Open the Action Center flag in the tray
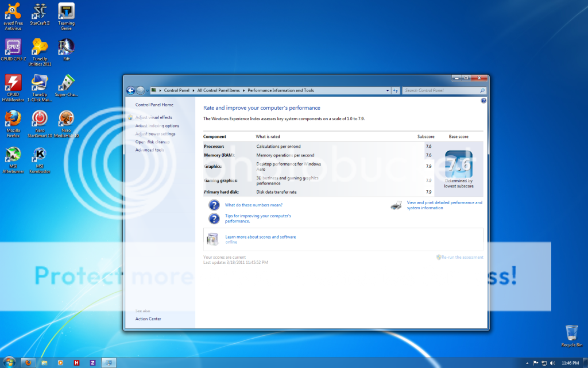588x368 pixels. [x=536, y=363]
